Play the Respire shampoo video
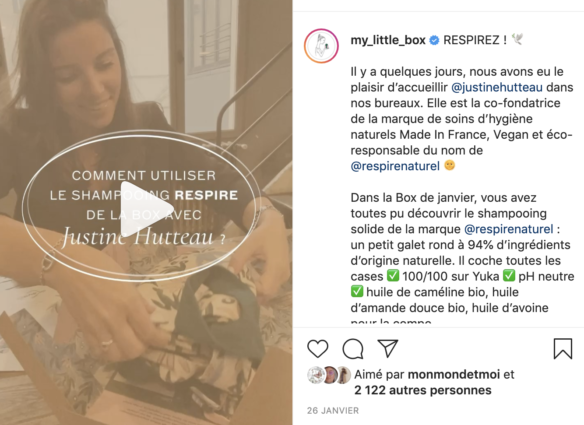584x425 pixels. pos(147,210)
